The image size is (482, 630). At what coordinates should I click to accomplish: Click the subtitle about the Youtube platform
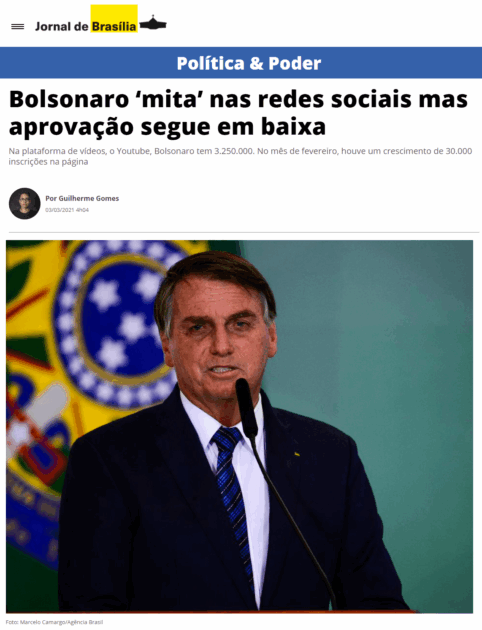pos(240,156)
